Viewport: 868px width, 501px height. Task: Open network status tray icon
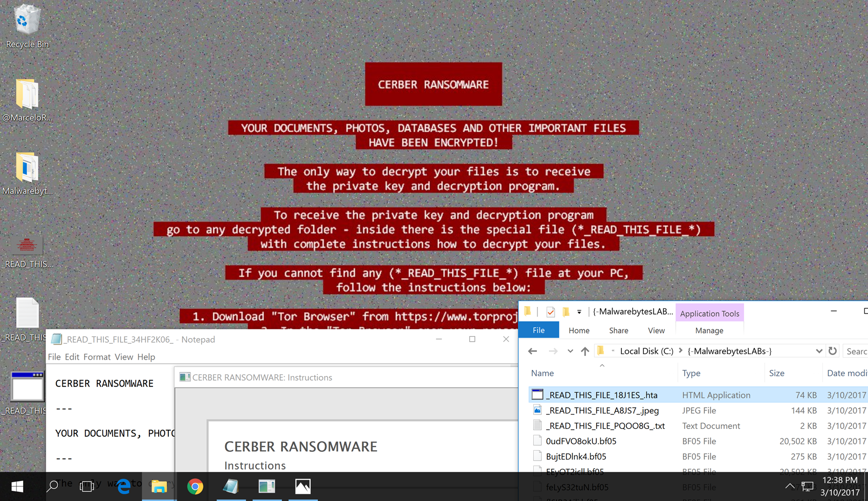coord(808,487)
